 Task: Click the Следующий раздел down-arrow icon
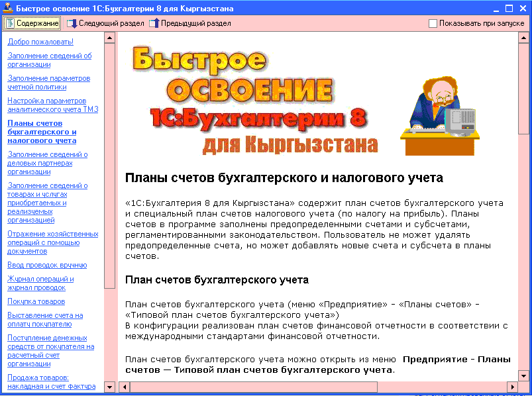pyautogui.click(x=72, y=23)
